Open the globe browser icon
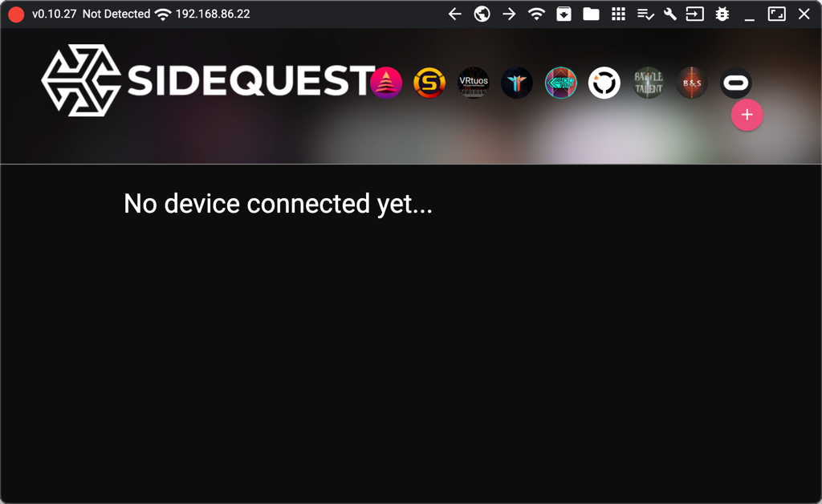The width and height of the screenshot is (822, 504). click(482, 14)
